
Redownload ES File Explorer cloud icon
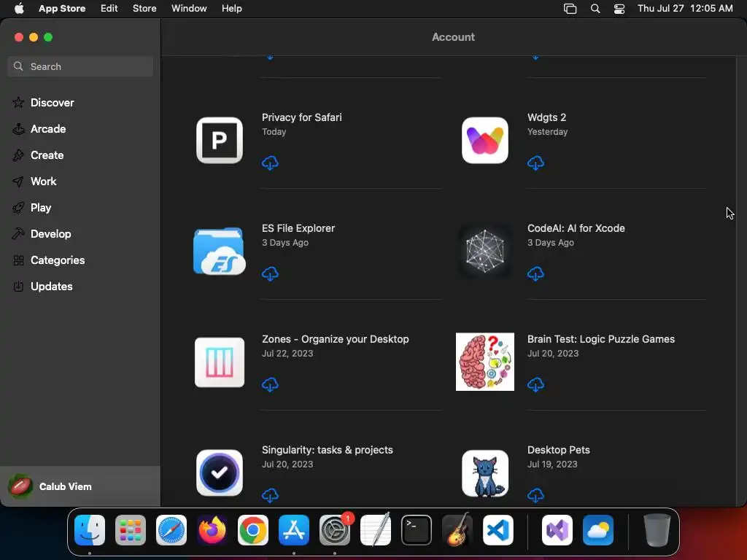click(x=270, y=274)
